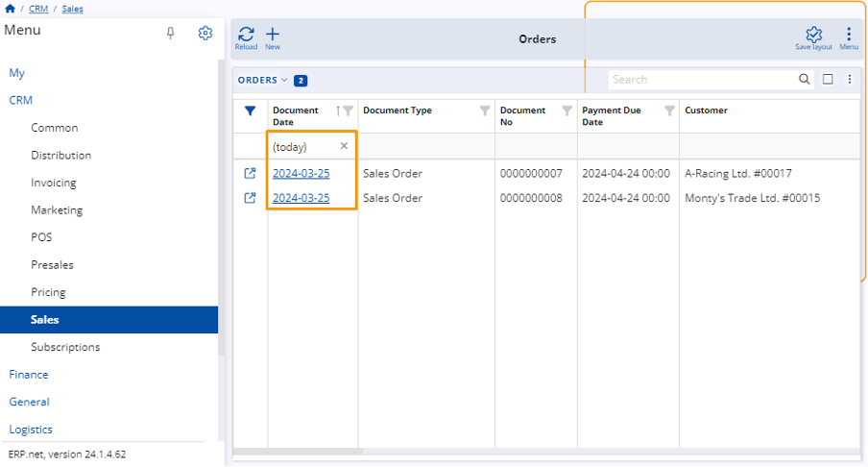Click the Menu panel vertical scrollbar
Image resolution: width=868 pixels, height=467 pixels.
point(222,208)
